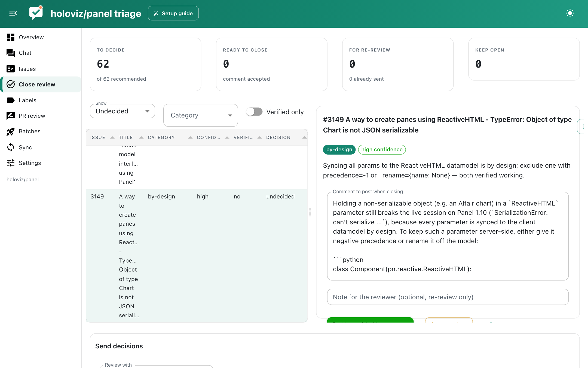Click the checkmark app logo
The width and height of the screenshot is (588, 368).
[36, 13]
